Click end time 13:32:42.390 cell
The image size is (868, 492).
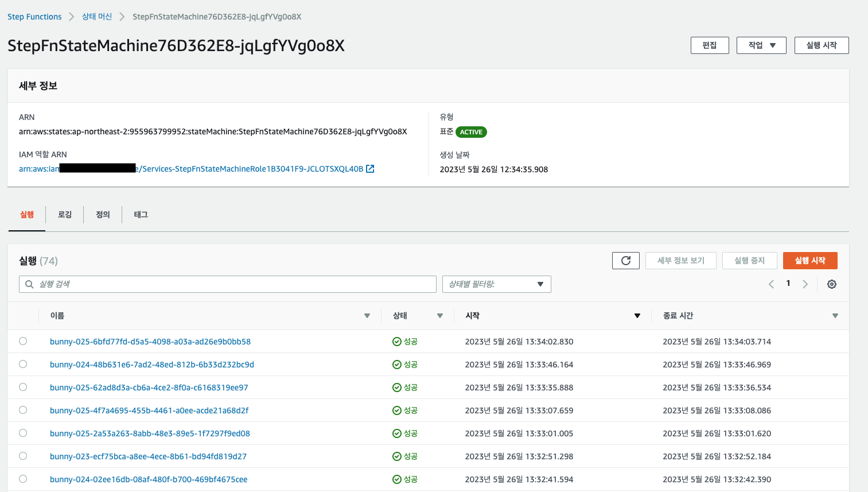(717, 479)
